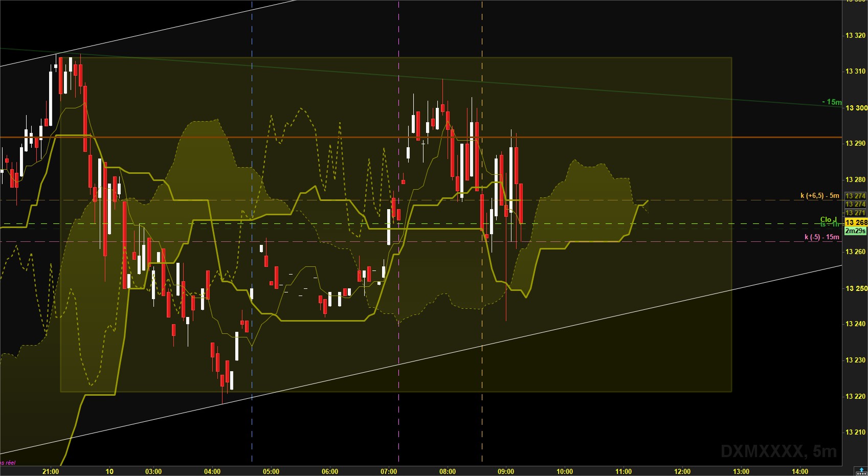The height and width of the screenshot is (476, 868).
Task: Click the 13 280 price axis label
Action: pyautogui.click(x=856, y=180)
